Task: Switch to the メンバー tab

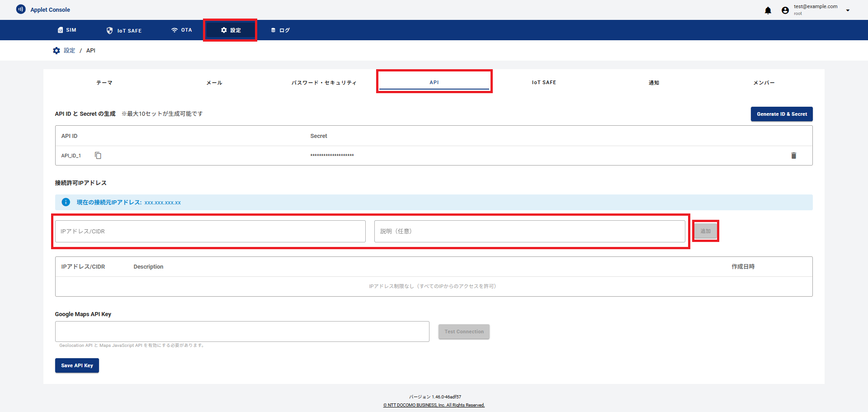Action: pyautogui.click(x=764, y=83)
